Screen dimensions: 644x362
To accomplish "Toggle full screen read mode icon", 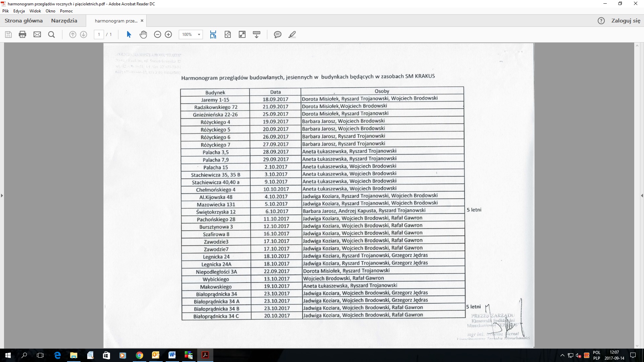I will (x=242, y=35).
